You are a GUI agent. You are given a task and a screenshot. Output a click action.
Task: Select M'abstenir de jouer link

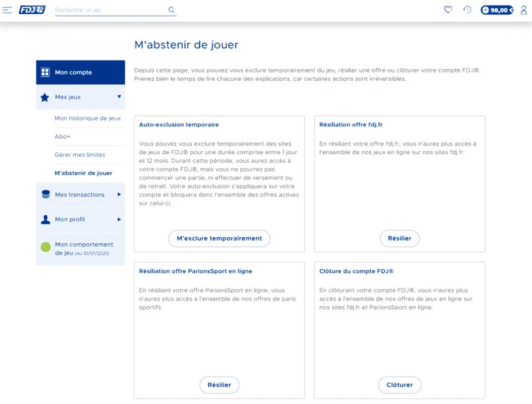pos(83,173)
